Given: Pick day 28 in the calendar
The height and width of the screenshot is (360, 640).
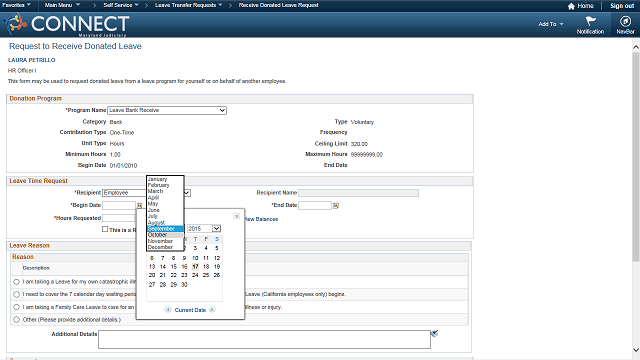Looking at the screenshot, I should click(162, 284).
